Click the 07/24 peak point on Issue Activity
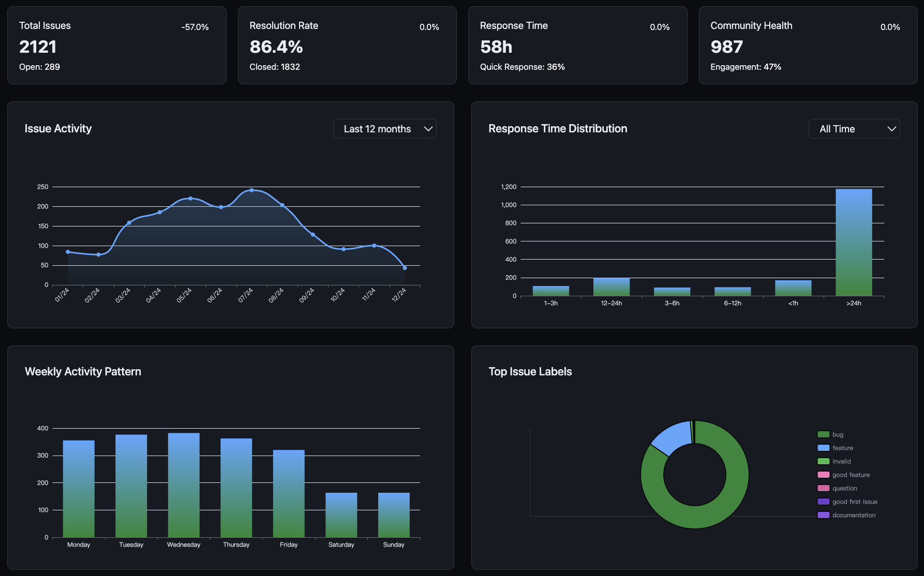The width and height of the screenshot is (924, 576). point(251,190)
